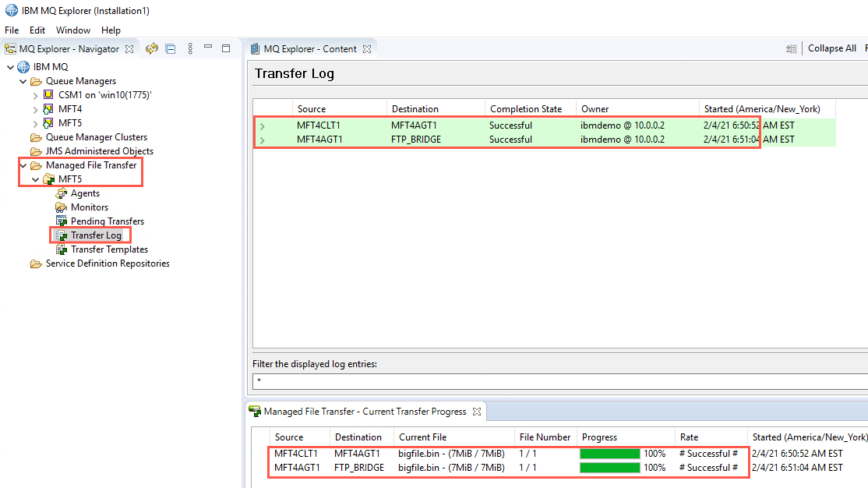Screen dimensions: 868x488
Task: Select the Pending Transfers tree item
Action: pos(107,221)
